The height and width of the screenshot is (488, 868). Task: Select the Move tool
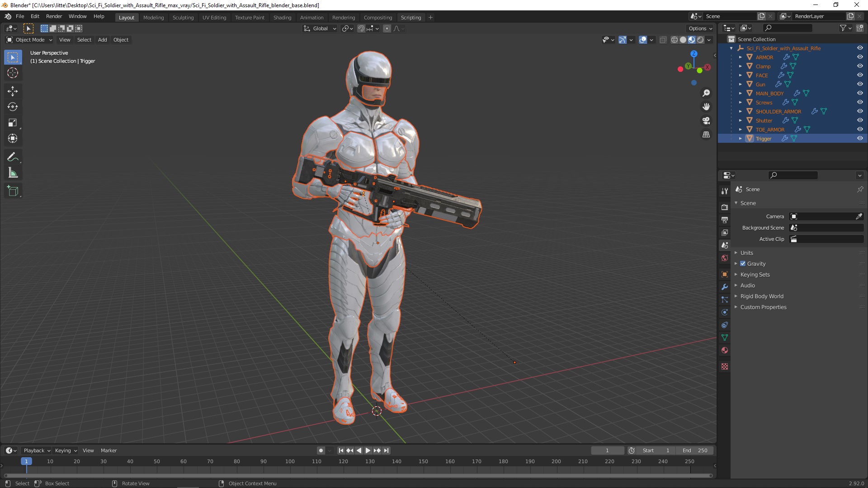[13, 91]
